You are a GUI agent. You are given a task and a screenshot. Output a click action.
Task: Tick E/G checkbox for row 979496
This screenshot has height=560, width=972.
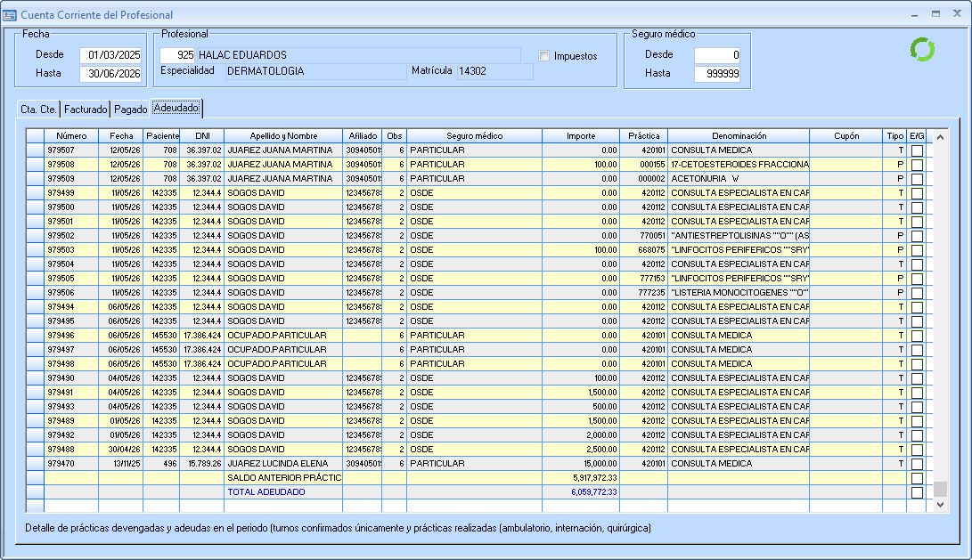pos(917,336)
